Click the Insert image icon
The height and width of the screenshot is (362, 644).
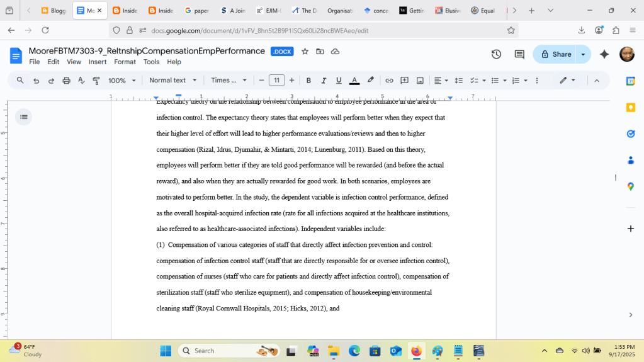pos(420,81)
